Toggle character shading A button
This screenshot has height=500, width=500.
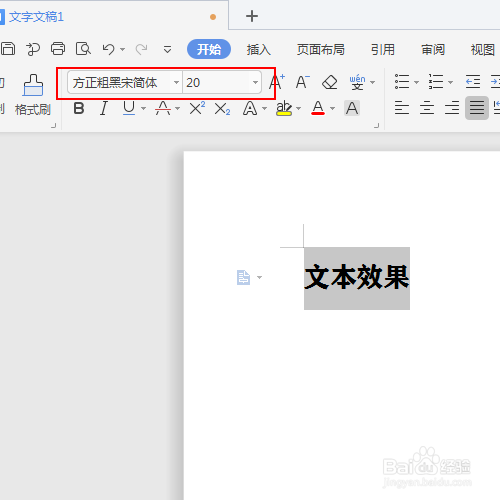pyautogui.click(x=352, y=108)
